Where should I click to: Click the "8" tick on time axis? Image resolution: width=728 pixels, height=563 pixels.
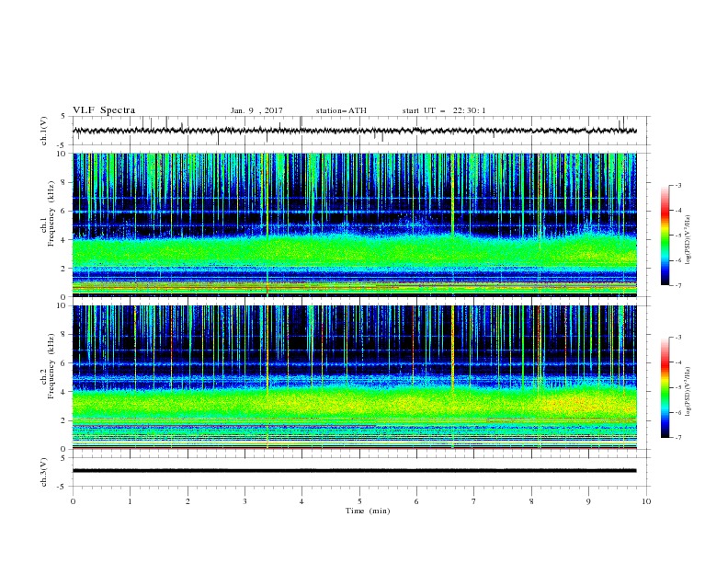coord(531,501)
